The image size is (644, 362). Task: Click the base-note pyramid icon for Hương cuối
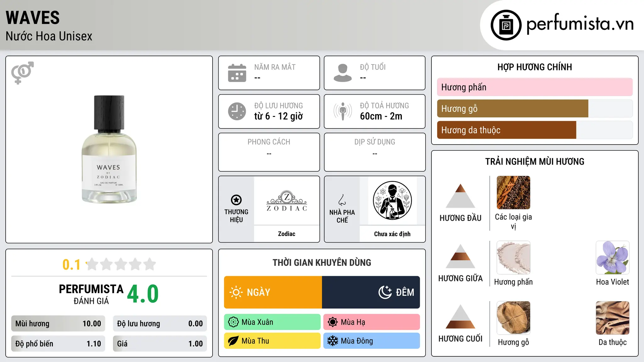click(x=460, y=316)
